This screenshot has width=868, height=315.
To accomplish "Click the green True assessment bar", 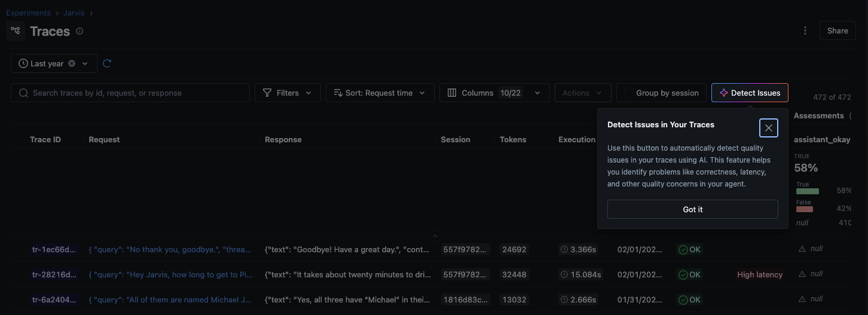I will tap(807, 191).
